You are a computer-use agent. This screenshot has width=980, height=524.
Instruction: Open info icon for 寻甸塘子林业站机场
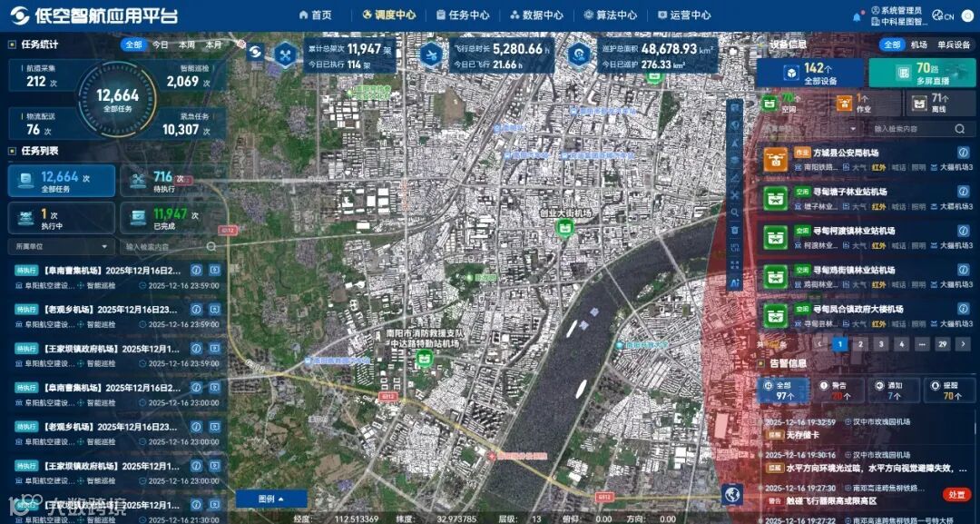point(963,192)
